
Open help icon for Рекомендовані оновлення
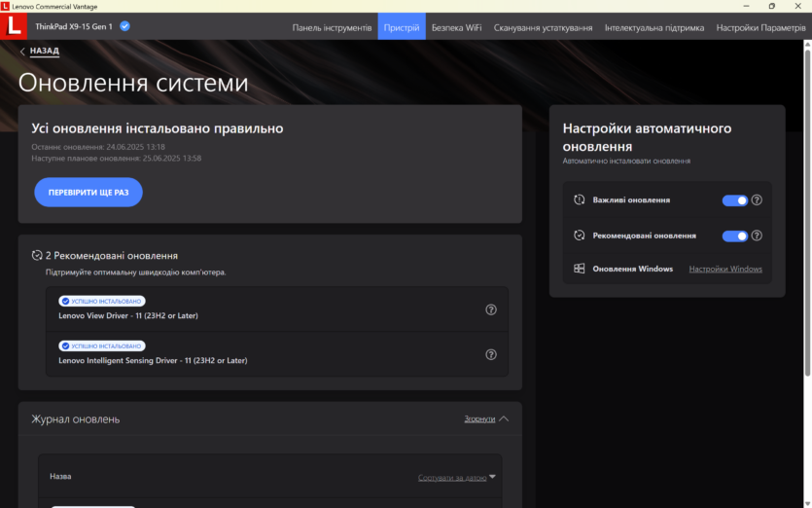coord(757,236)
